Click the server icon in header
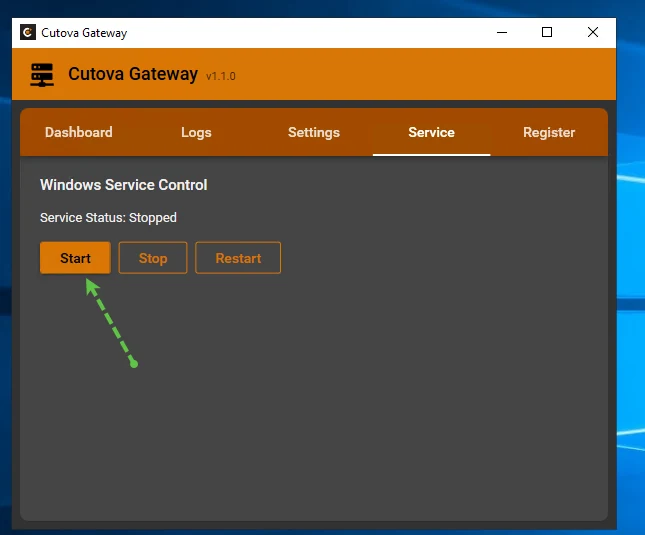The width and height of the screenshot is (645, 535). 42,75
